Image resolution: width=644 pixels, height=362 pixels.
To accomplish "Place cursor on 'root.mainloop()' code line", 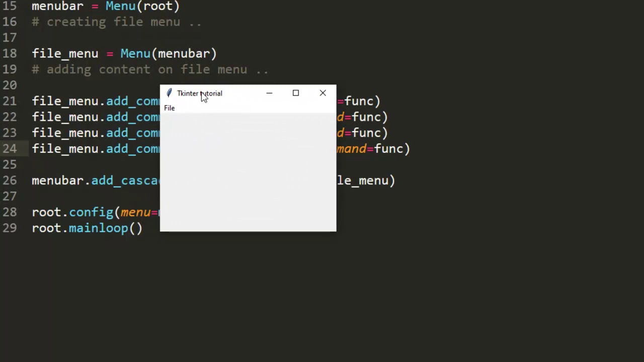I will click(87, 228).
